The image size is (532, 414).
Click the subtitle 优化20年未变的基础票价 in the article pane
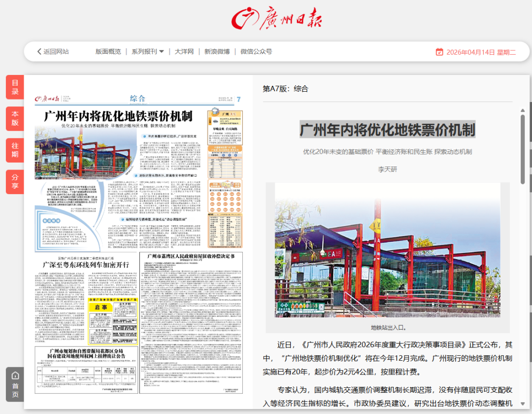pos(338,152)
